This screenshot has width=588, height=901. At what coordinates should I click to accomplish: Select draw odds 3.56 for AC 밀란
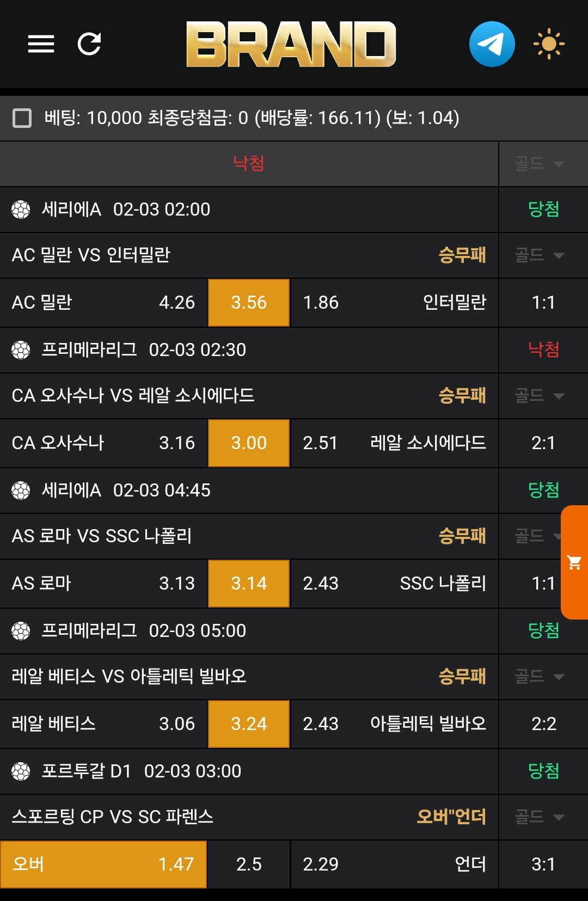coord(249,303)
